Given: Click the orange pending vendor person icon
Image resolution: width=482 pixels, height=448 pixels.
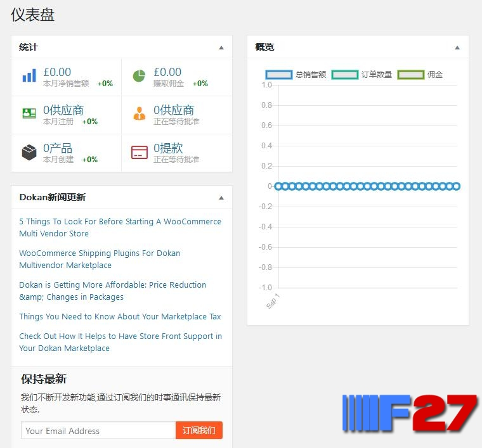Looking at the screenshot, I should 139,114.
